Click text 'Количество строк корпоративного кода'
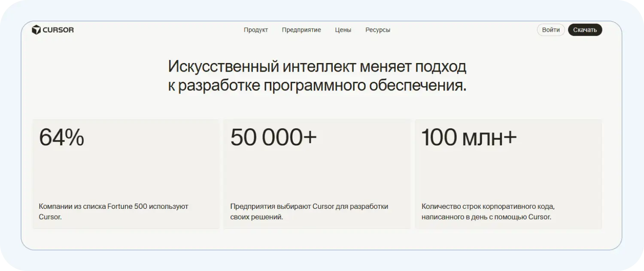Viewport: 644px width, 271px height. (488, 207)
